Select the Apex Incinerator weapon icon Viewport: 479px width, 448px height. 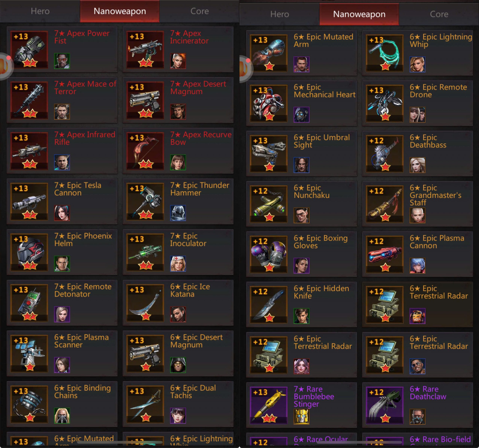[145, 49]
